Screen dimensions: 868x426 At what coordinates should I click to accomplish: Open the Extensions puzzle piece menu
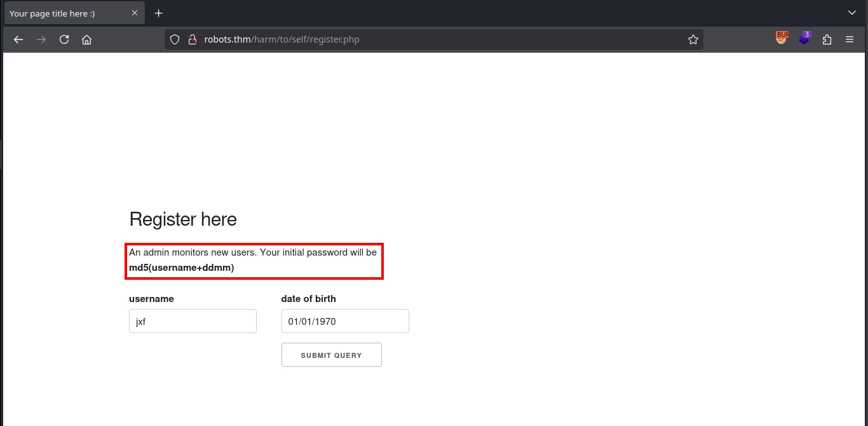pos(827,39)
